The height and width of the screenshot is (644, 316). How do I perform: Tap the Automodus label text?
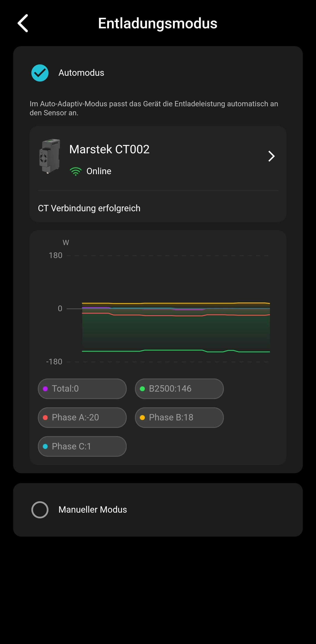click(x=81, y=73)
